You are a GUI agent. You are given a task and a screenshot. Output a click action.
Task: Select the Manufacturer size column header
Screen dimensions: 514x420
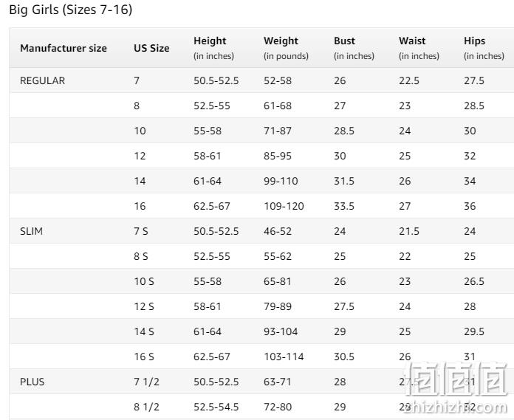coord(64,48)
